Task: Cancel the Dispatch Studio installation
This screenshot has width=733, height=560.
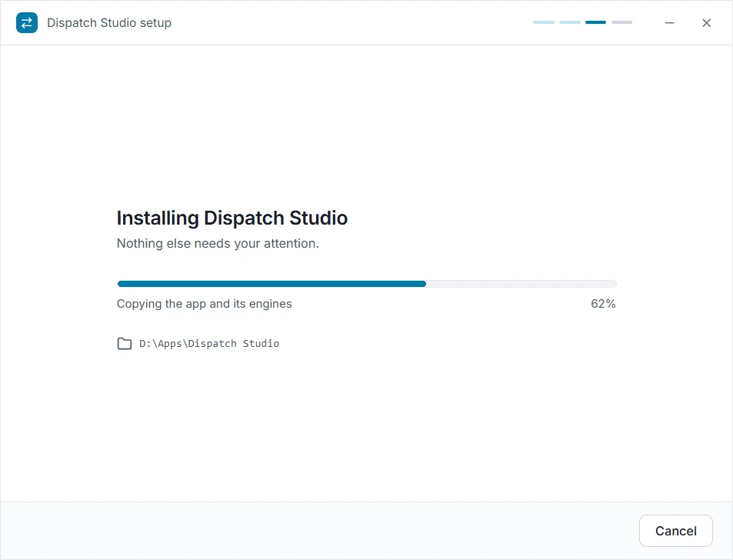Action: 675,531
